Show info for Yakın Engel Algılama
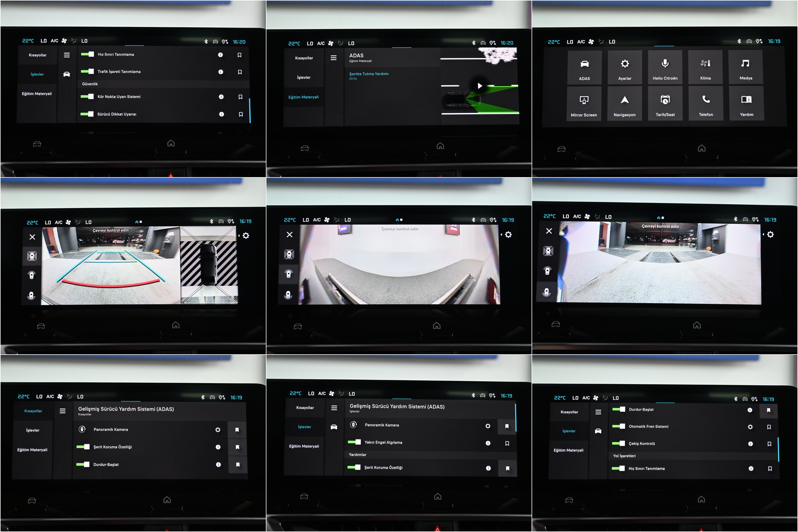This screenshot has height=532, width=798. (x=488, y=443)
